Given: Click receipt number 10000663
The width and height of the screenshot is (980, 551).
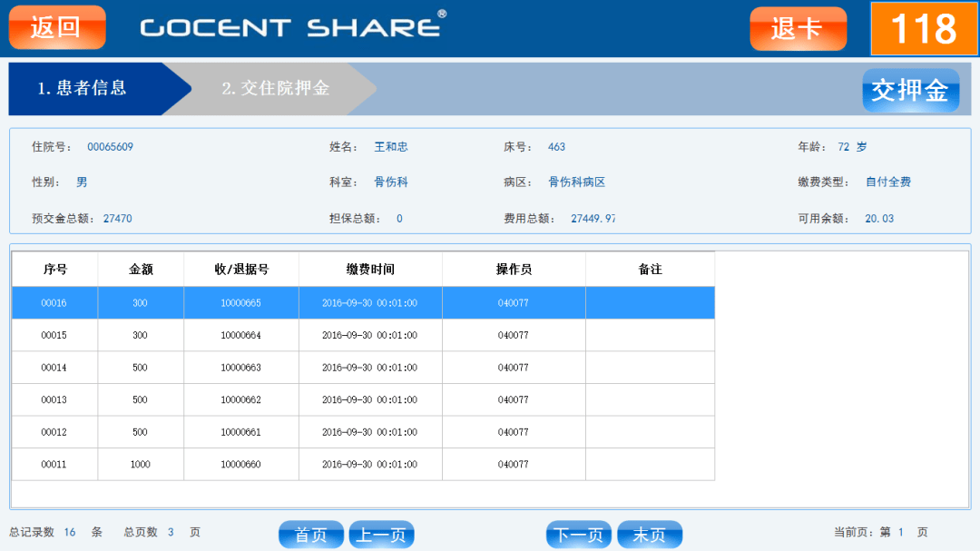Looking at the screenshot, I should (240, 368).
